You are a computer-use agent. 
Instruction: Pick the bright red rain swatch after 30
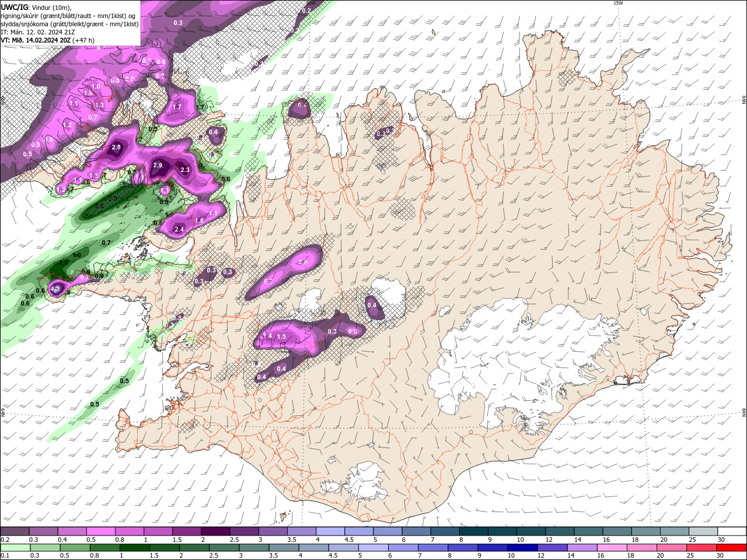[x=731, y=548]
